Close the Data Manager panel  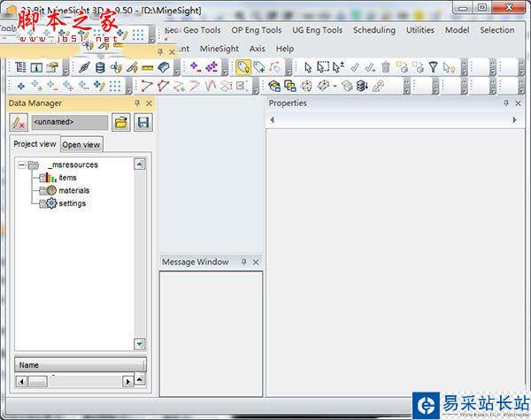149,103
